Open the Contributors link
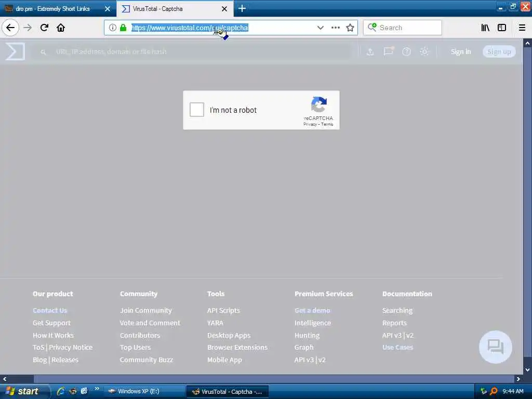 tap(140, 335)
